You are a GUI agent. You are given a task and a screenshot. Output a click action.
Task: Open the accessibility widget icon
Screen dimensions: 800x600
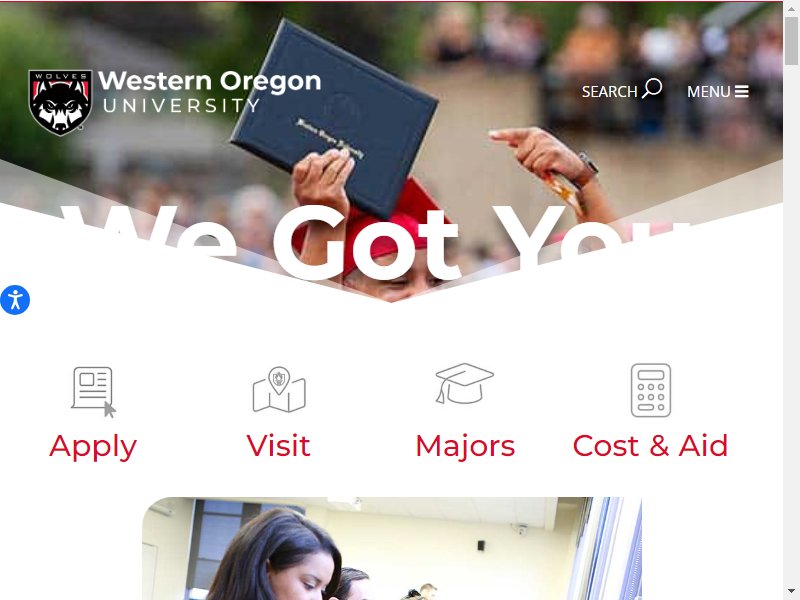click(15, 300)
